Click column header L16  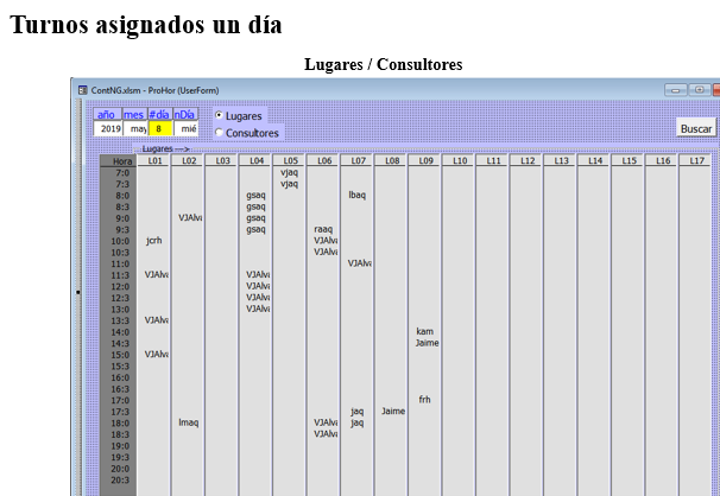click(x=663, y=161)
